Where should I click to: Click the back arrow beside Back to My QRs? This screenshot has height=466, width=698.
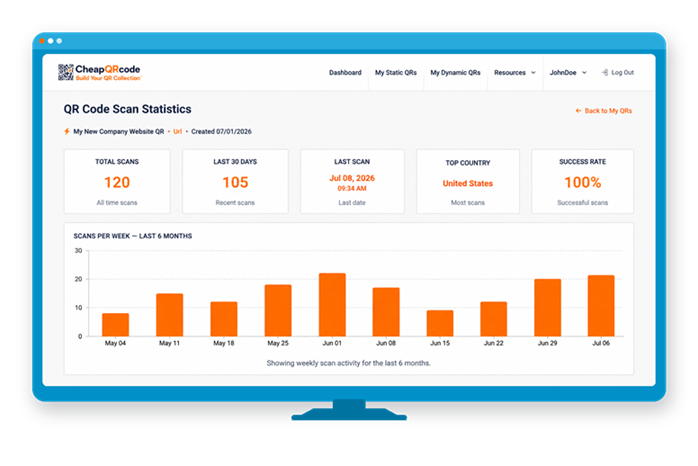578,110
